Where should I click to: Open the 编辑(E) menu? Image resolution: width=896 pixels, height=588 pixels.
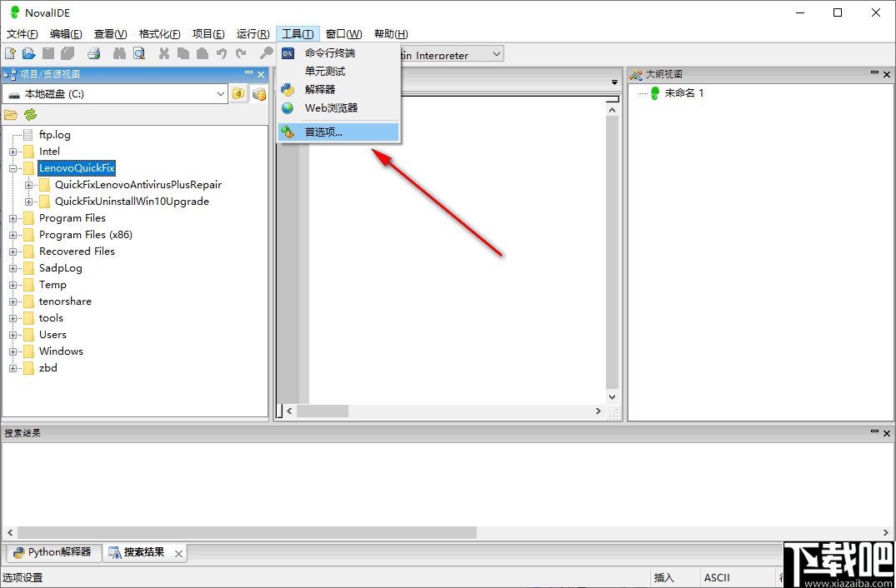67,33
